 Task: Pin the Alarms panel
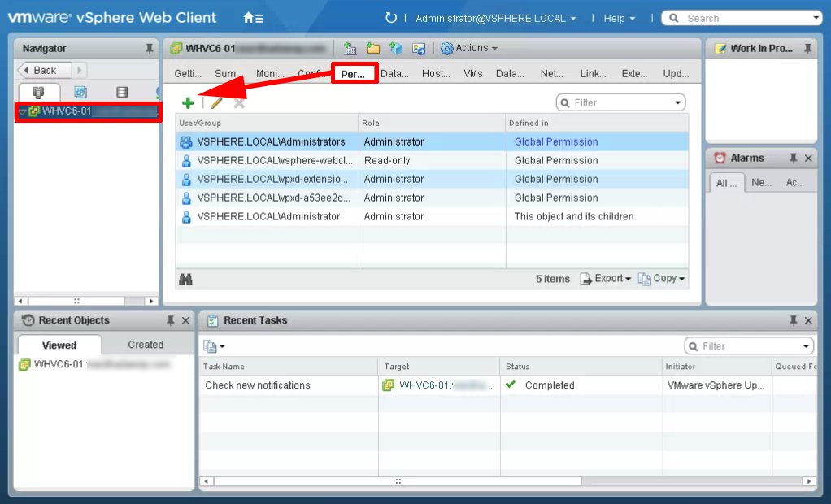(794, 158)
